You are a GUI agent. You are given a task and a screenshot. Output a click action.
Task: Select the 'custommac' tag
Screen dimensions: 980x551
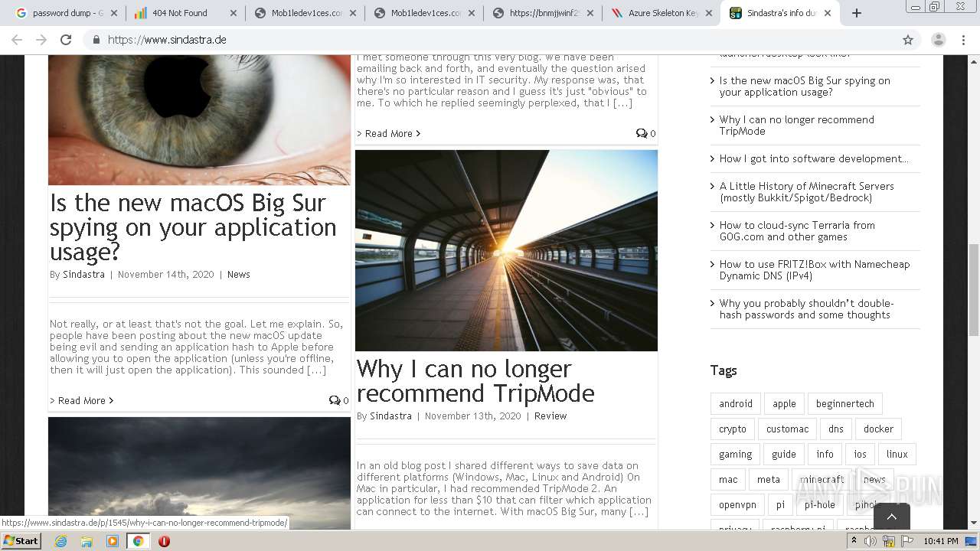point(787,429)
